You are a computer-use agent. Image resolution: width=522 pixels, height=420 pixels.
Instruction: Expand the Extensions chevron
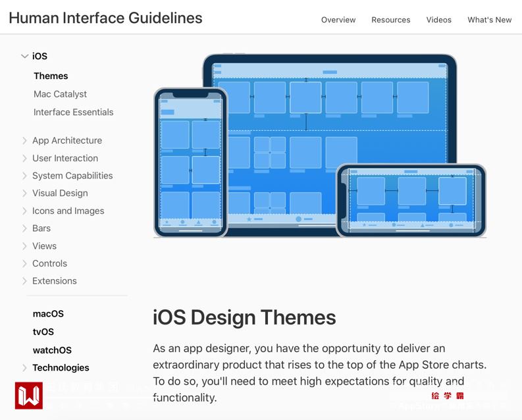pyautogui.click(x=24, y=281)
